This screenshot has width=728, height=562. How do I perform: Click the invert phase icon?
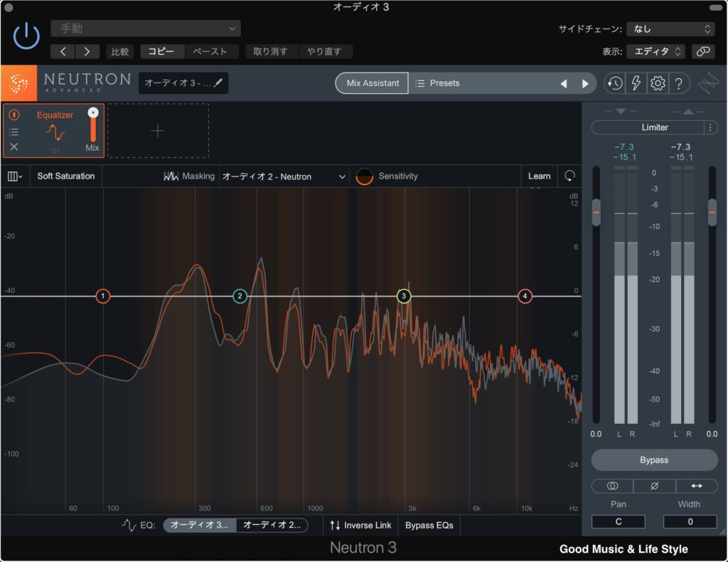click(655, 486)
